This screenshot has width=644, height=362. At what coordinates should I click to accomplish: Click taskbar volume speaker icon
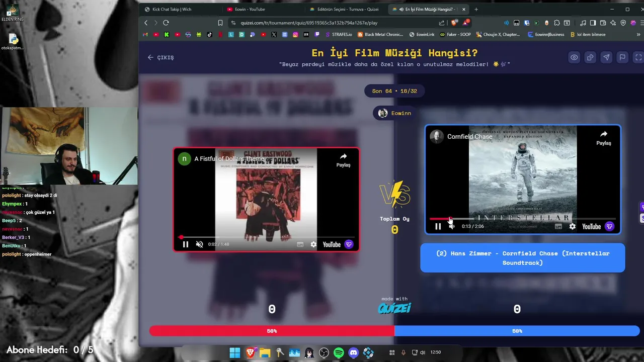422,352
